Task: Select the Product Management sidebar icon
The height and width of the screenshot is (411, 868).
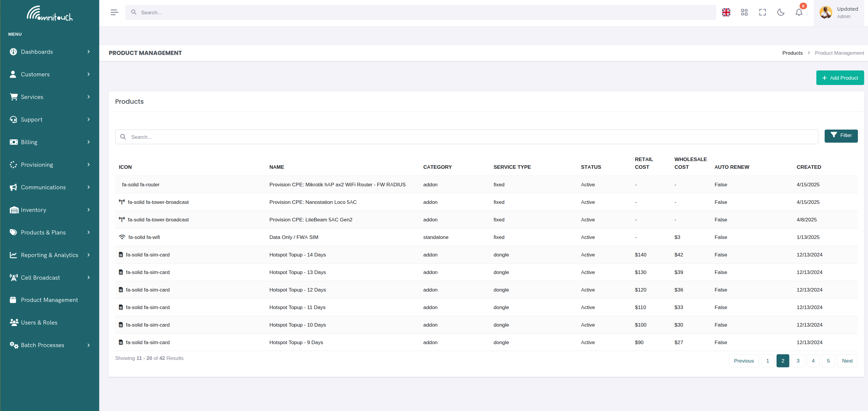Action: coord(13,300)
